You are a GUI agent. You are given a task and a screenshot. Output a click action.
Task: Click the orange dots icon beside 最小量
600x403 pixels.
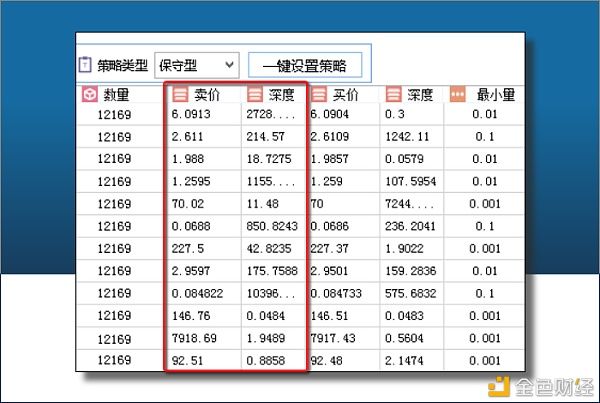(458, 94)
